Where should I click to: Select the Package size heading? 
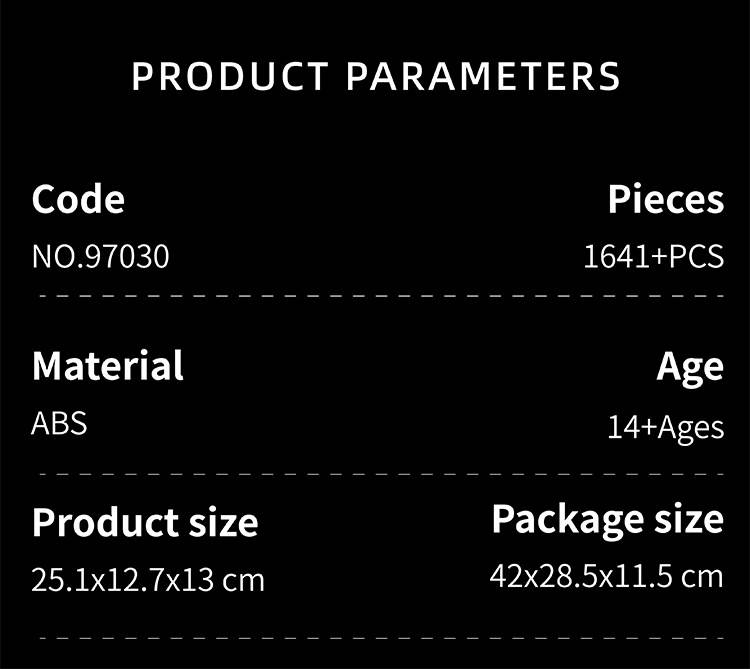607,519
